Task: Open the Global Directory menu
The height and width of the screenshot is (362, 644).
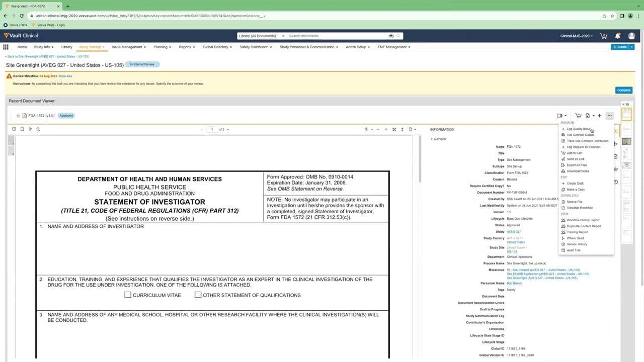Action: pyautogui.click(x=217, y=47)
